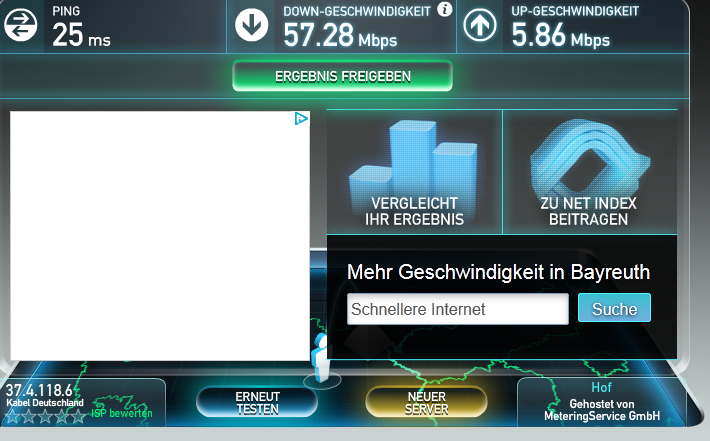The width and height of the screenshot is (710, 441).
Task: Rate ISP with the first star
Action: point(13,416)
